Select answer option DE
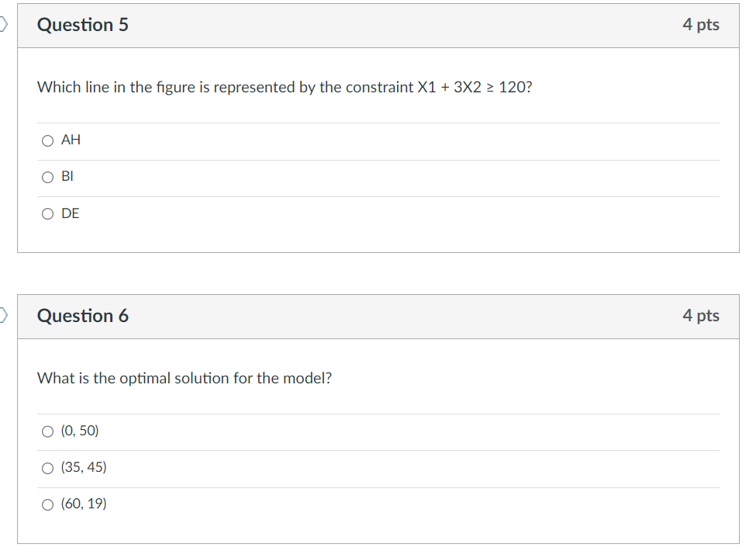This screenshot has width=756, height=558. pos(47,213)
